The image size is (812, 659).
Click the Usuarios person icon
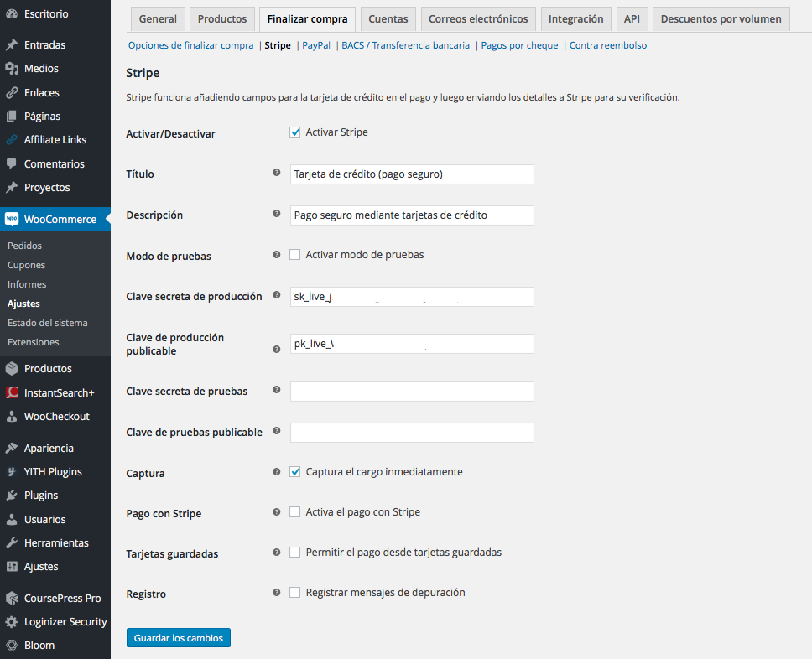(x=12, y=519)
